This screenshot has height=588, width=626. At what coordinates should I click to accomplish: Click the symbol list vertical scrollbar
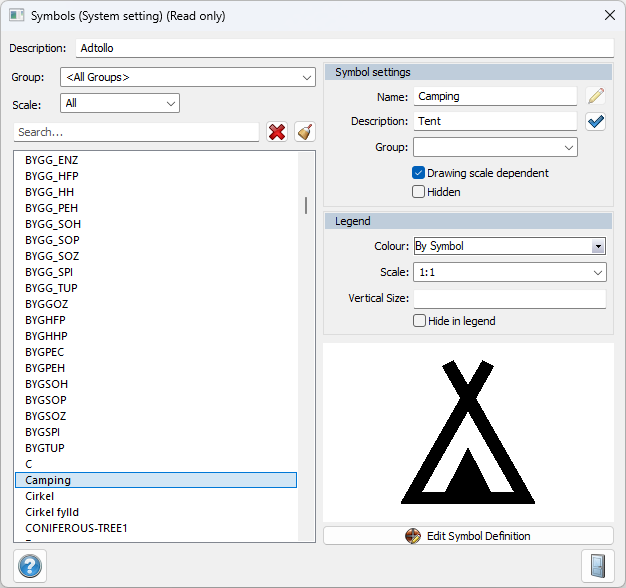[x=306, y=204]
